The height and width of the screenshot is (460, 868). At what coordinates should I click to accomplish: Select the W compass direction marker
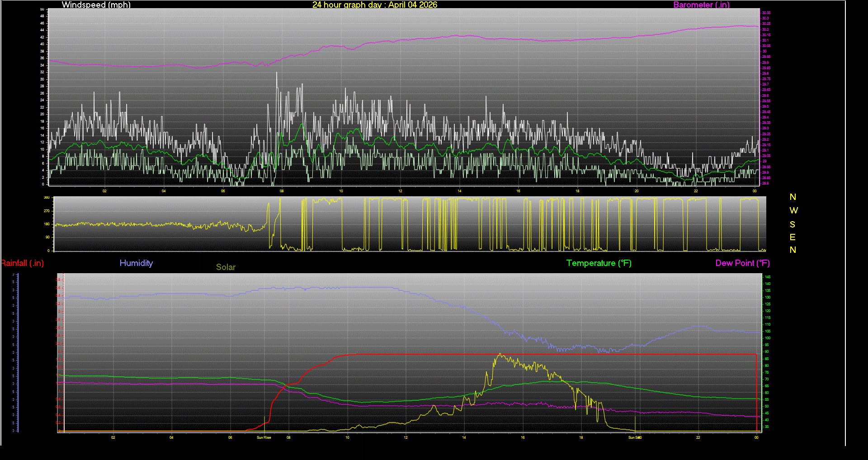pos(794,210)
